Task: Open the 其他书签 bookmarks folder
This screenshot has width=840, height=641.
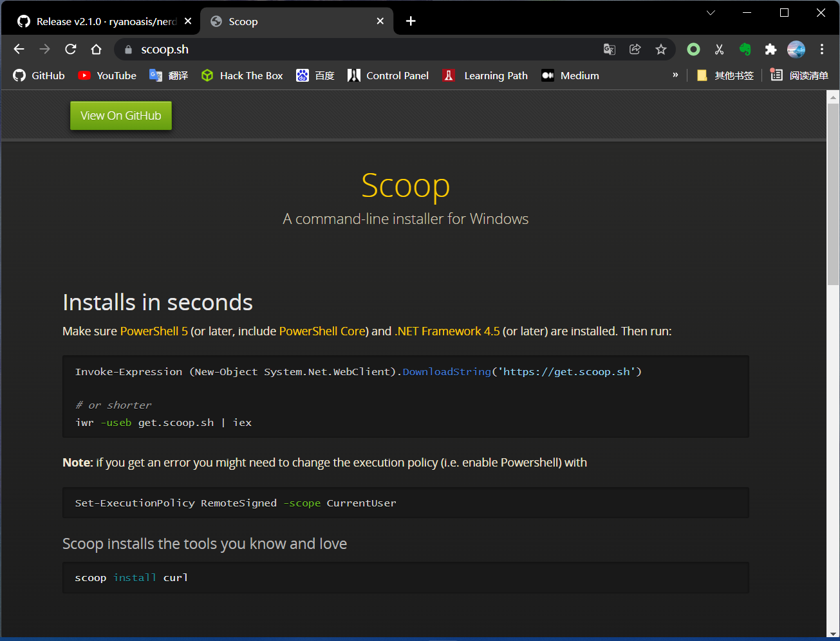Action: [725, 75]
